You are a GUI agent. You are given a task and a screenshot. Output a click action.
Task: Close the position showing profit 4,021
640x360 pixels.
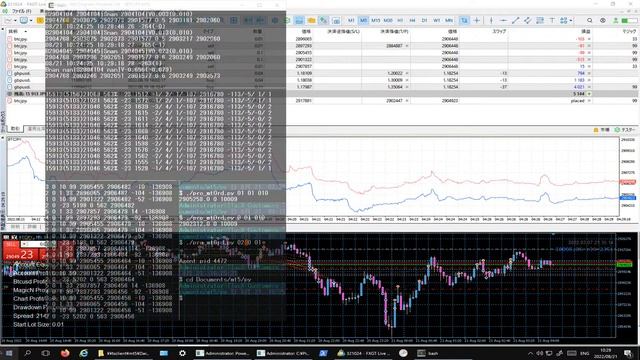589,87
